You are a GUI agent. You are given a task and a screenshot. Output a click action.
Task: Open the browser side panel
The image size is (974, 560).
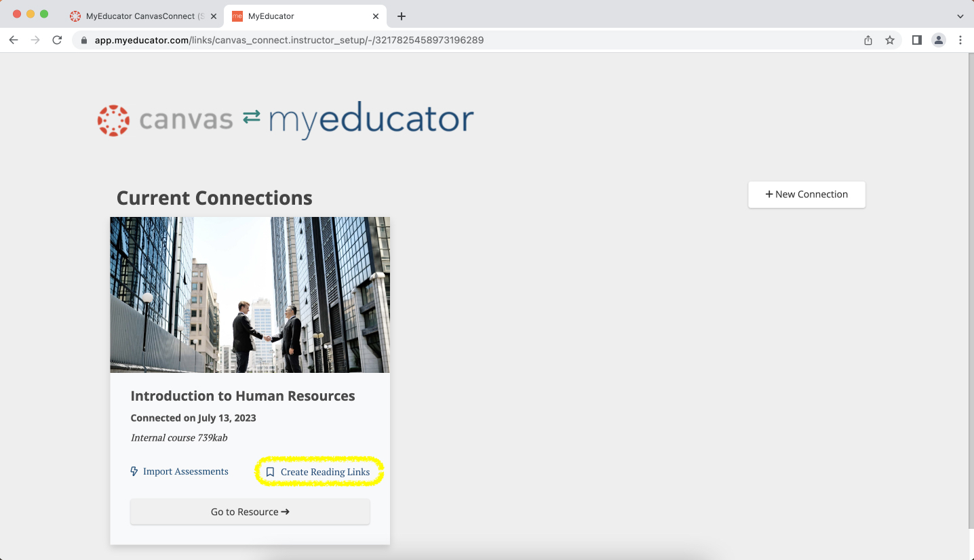pos(917,40)
